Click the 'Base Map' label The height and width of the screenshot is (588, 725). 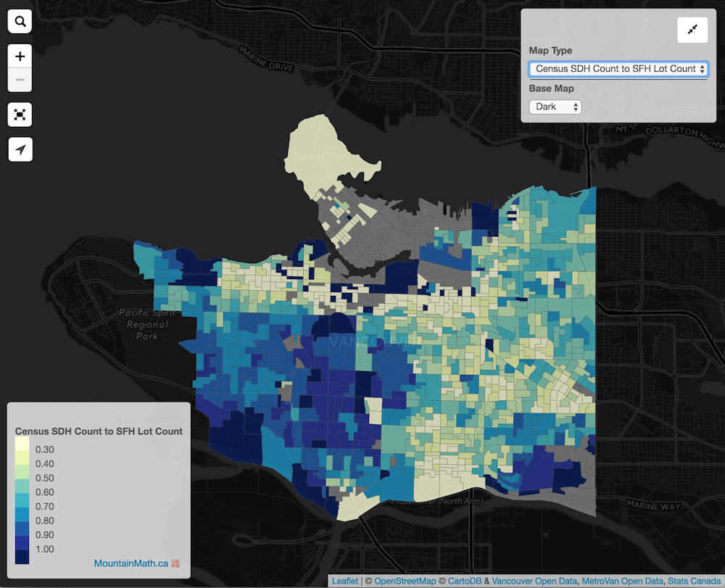(551, 88)
